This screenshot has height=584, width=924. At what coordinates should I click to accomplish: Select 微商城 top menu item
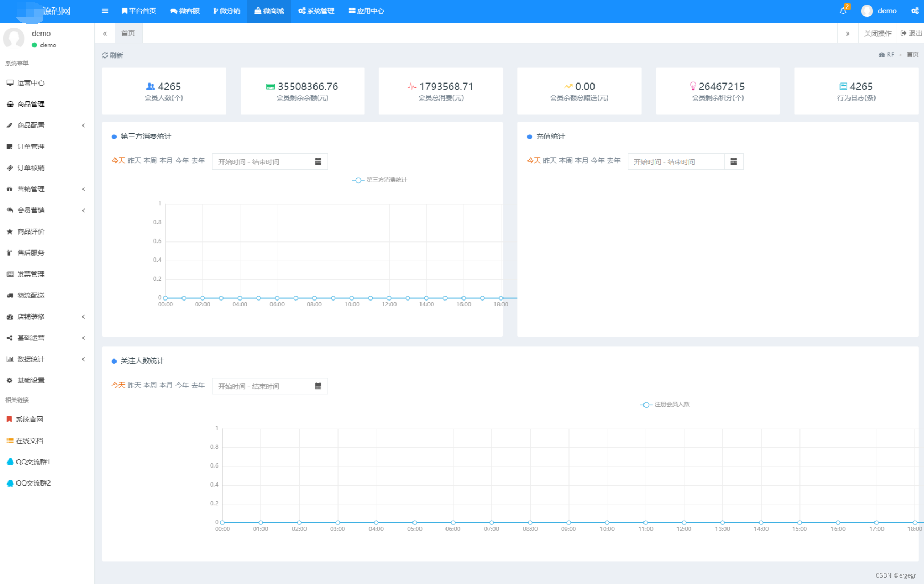(269, 11)
